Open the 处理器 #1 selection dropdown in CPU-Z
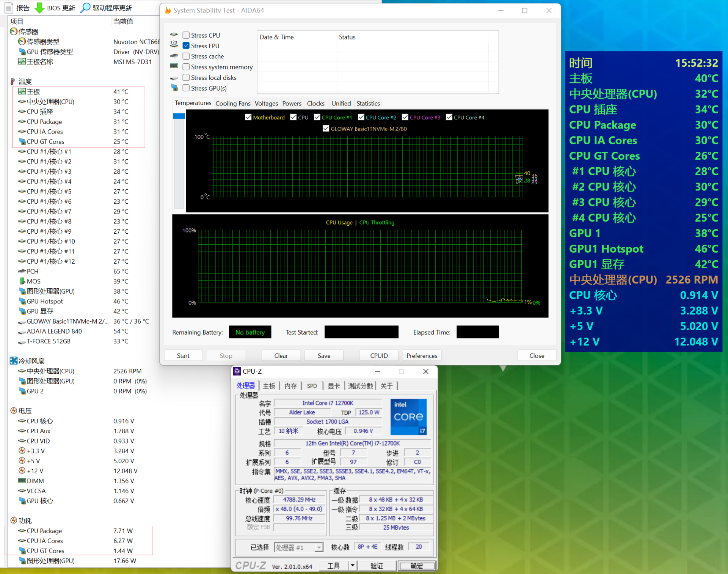 [319, 547]
